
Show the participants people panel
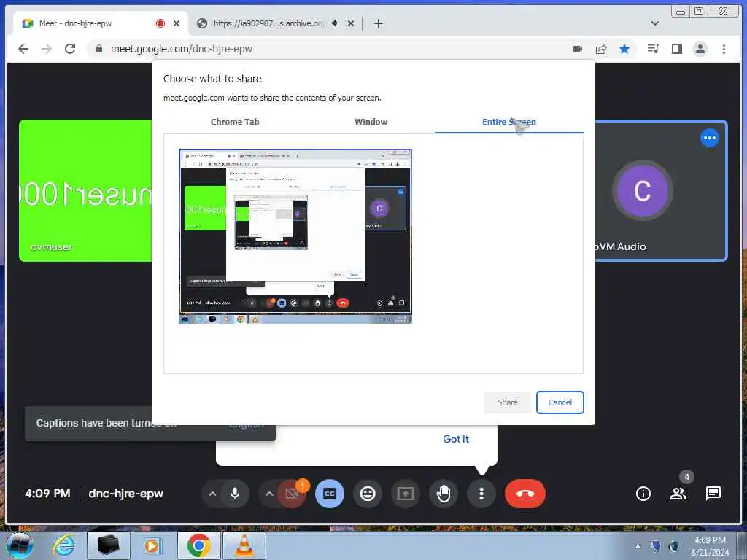pos(678,494)
